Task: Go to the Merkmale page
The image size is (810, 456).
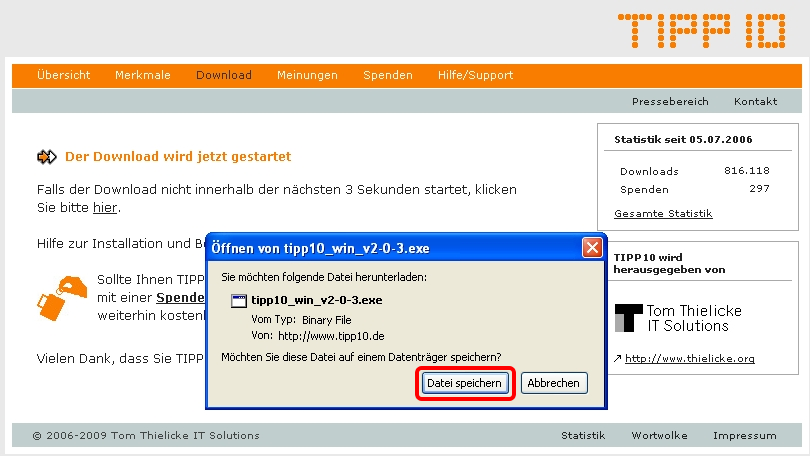Action: point(142,76)
